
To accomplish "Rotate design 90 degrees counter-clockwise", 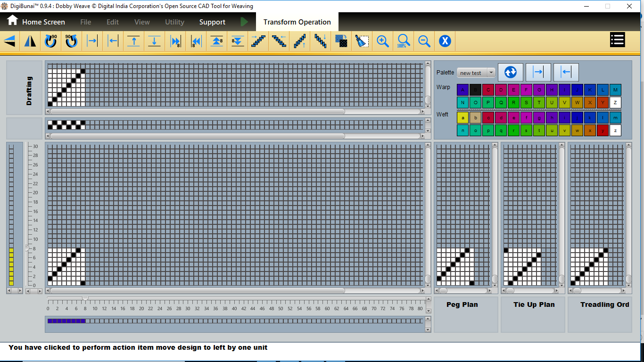I will click(x=71, y=41).
